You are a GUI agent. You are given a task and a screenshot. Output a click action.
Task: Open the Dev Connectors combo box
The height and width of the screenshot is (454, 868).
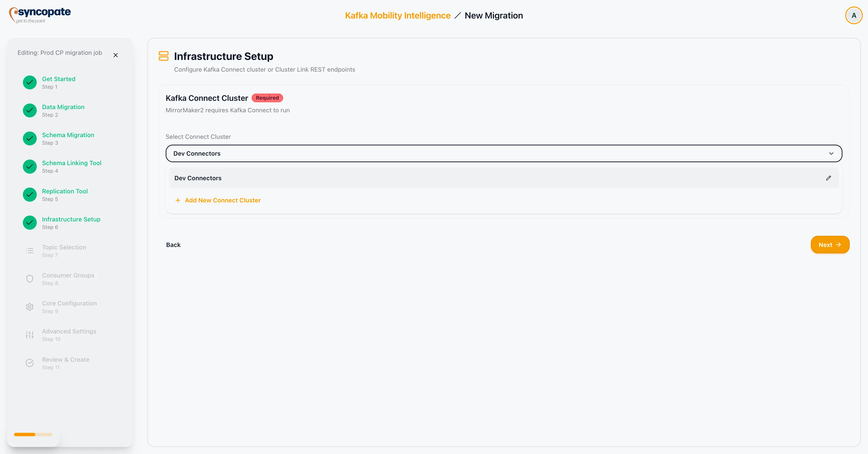(x=503, y=153)
